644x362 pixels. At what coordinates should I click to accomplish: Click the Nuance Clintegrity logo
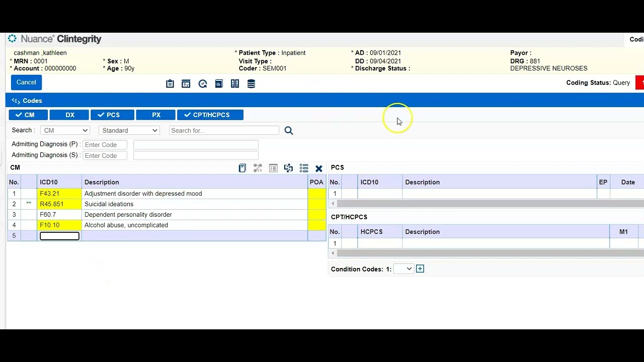point(55,39)
